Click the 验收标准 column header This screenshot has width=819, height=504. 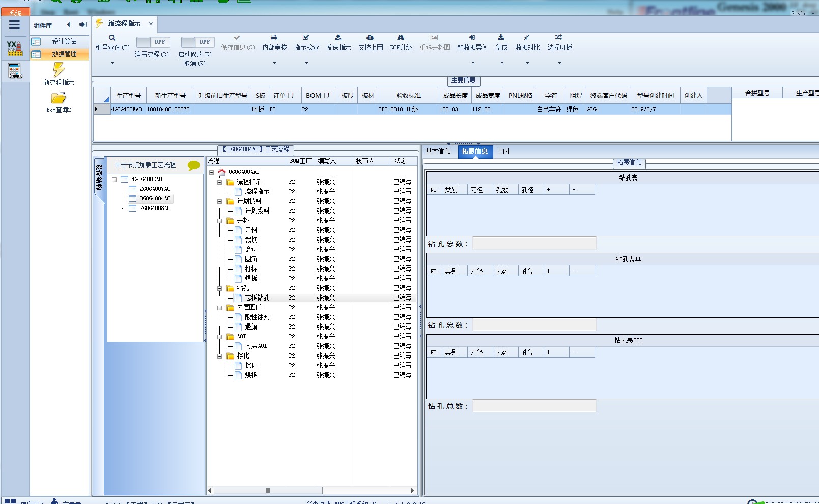point(408,96)
